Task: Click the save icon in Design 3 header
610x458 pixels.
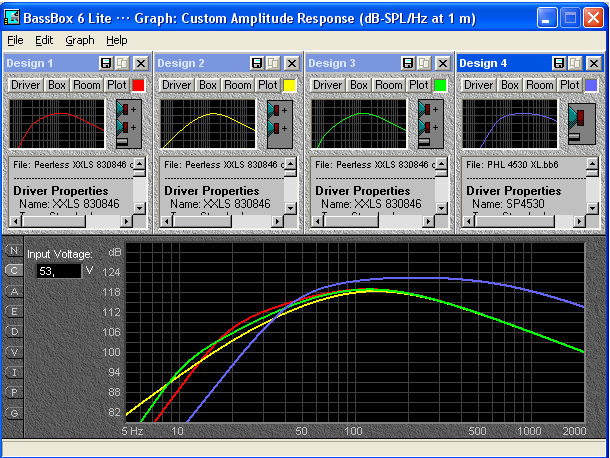Action: [x=408, y=63]
